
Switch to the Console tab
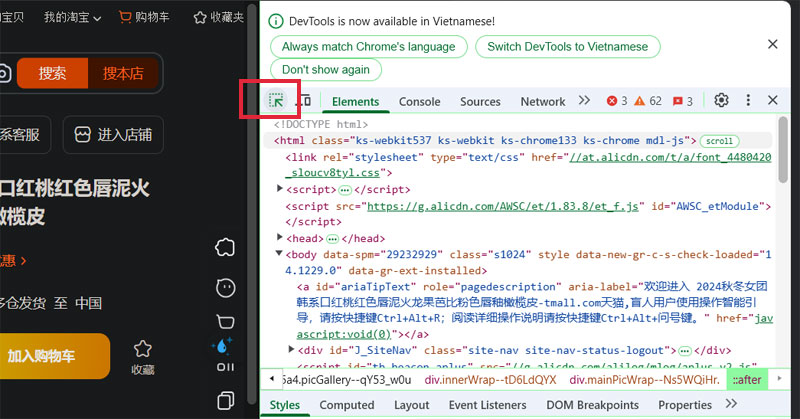[419, 102]
